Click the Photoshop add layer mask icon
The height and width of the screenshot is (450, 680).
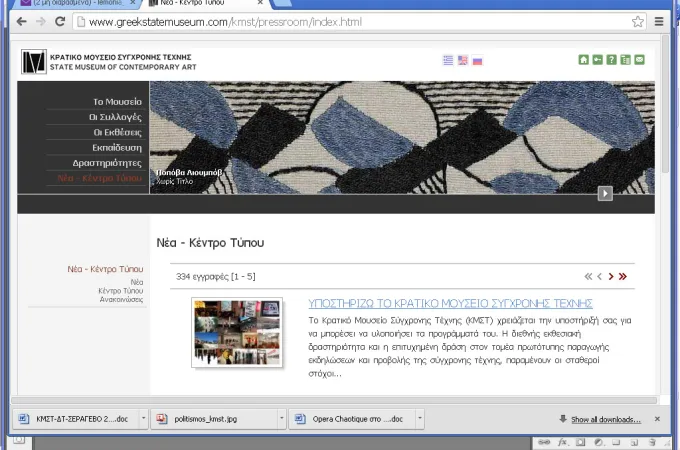click(x=581, y=442)
